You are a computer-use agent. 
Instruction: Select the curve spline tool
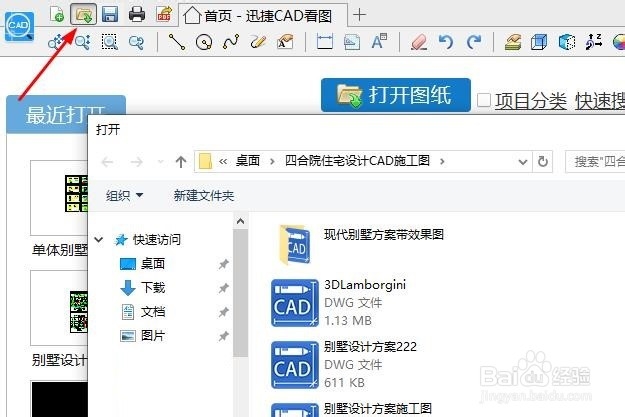click(x=231, y=42)
